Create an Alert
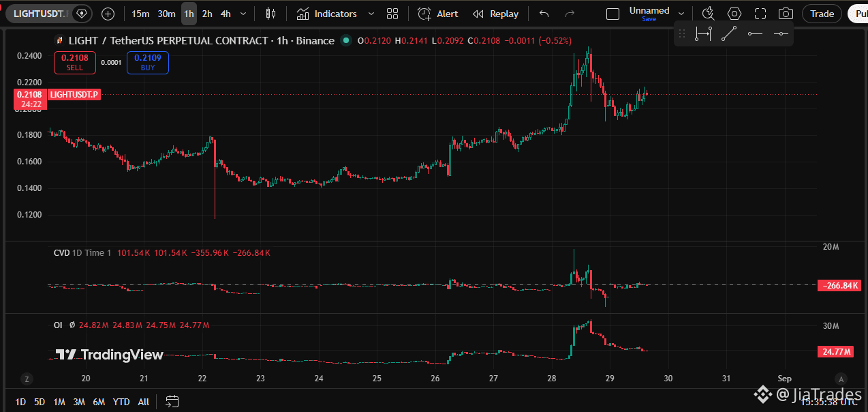Screen dimensions: 868x412 tap(438, 14)
